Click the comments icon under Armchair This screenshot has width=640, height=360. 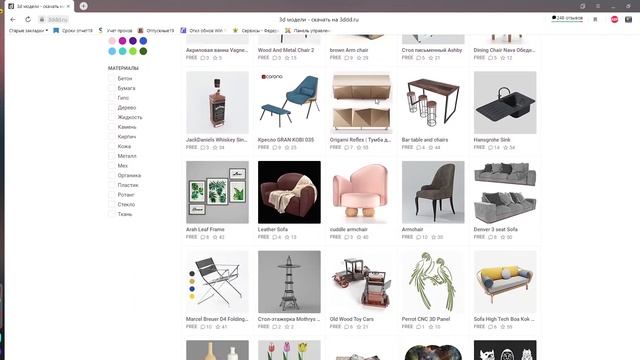pos(418,237)
